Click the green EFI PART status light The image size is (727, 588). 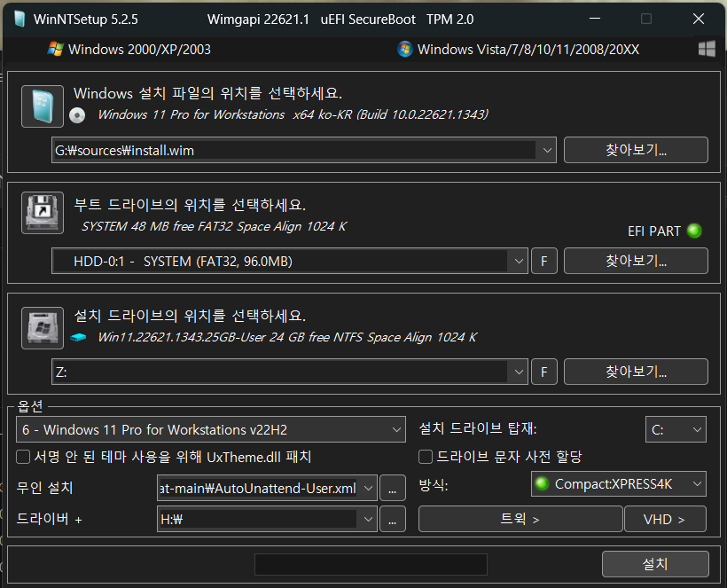[x=694, y=231]
